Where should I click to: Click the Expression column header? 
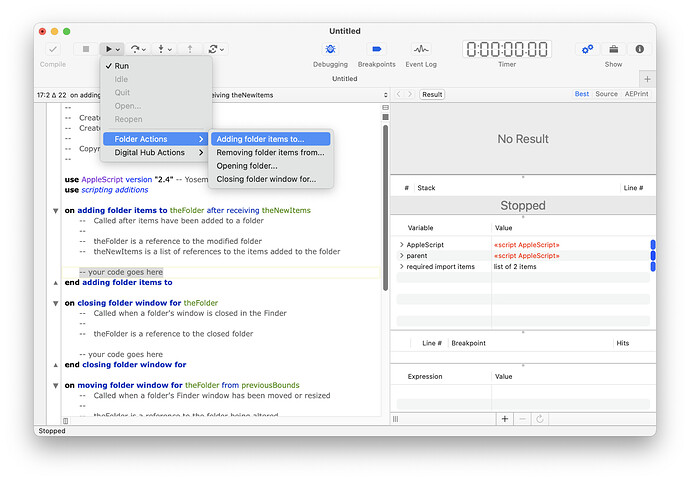[x=425, y=377]
